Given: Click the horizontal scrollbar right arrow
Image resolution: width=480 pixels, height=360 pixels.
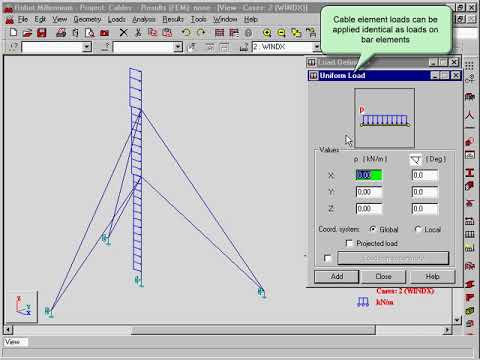Looking at the screenshot, I should [447, 330].
